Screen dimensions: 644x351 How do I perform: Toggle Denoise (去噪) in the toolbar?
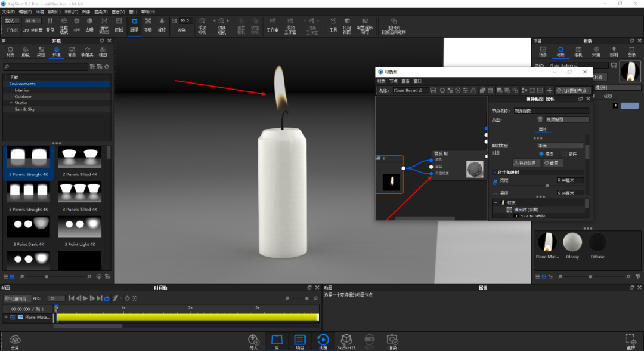click(x=89, y=24)
